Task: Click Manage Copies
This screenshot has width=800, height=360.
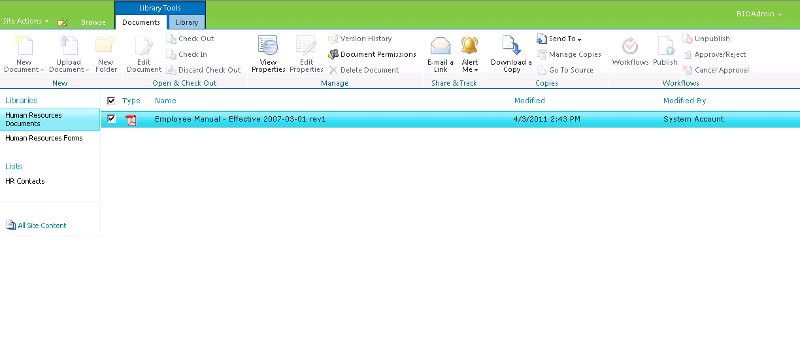Action: (569, 55)
